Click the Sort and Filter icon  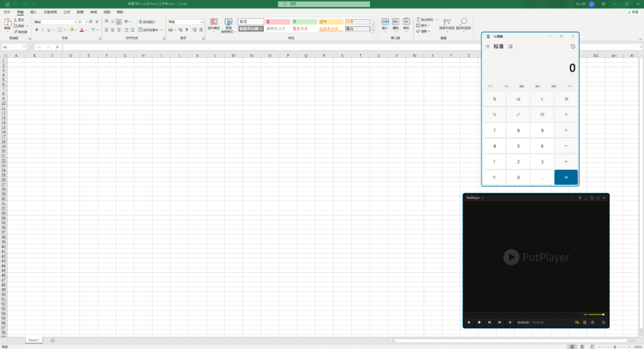447,22
